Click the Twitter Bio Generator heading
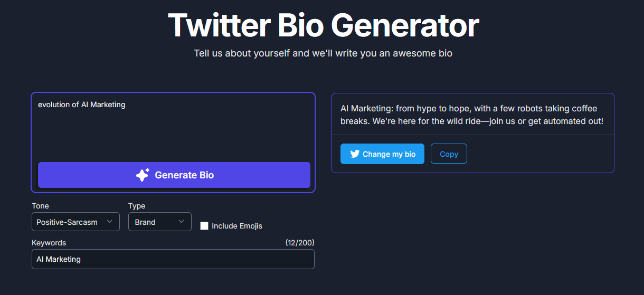This screenshot has width=644, height=295. [x=323, y=25]
